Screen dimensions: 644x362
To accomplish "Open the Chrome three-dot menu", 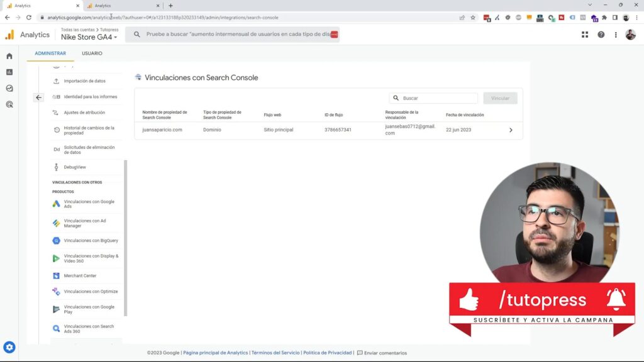I will coord(636,18).
